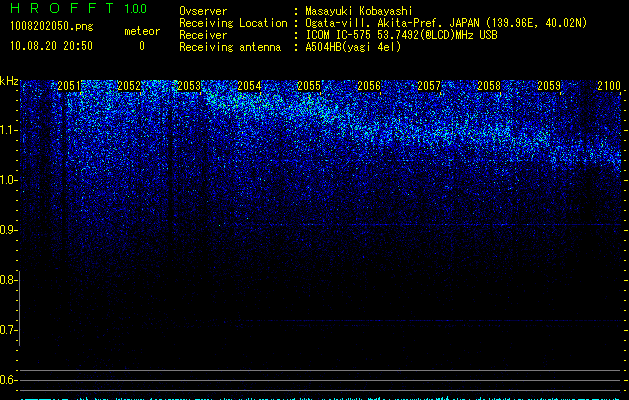Click the Ogata-vill. Akita-Pref. JAPAN location text
The width and height of the screenshot is (629, 400).
(446, 23)
